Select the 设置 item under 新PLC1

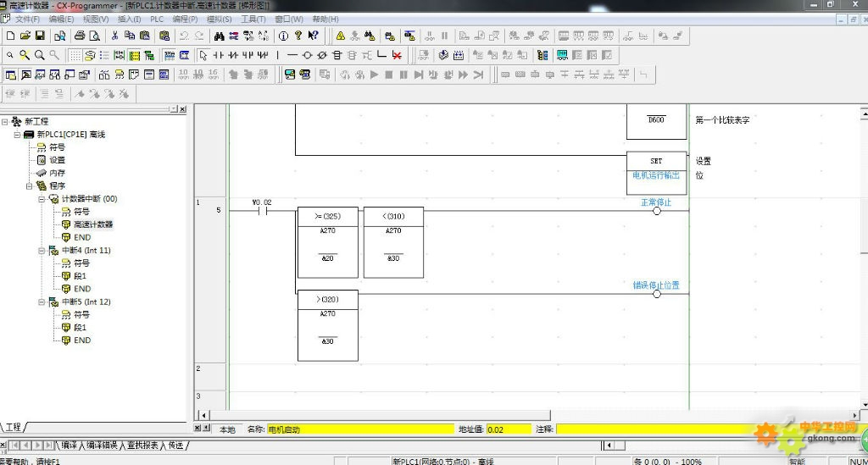[57, 160]
